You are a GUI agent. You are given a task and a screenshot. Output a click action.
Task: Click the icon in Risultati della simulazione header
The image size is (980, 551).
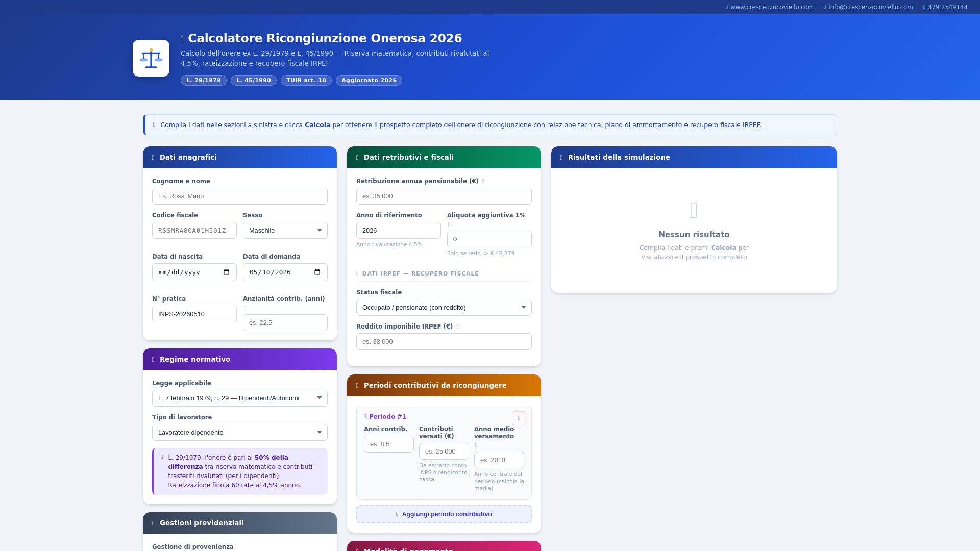[561, 158]
